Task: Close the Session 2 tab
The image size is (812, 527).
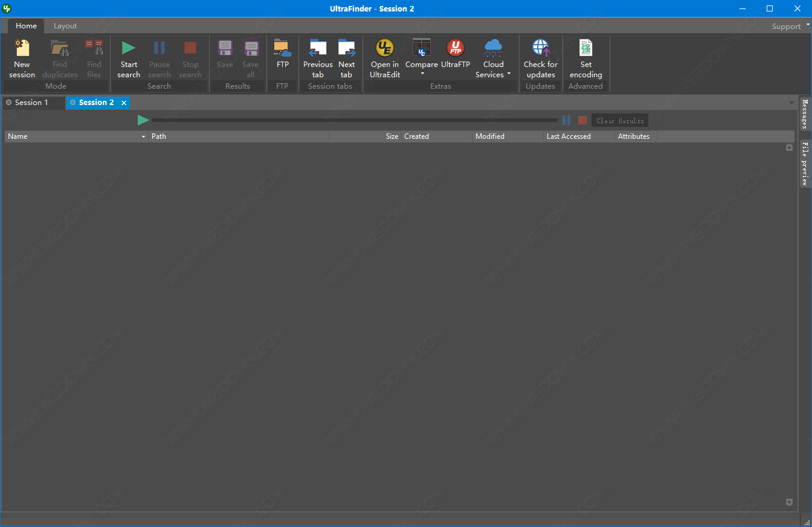Action: (124, 103)
